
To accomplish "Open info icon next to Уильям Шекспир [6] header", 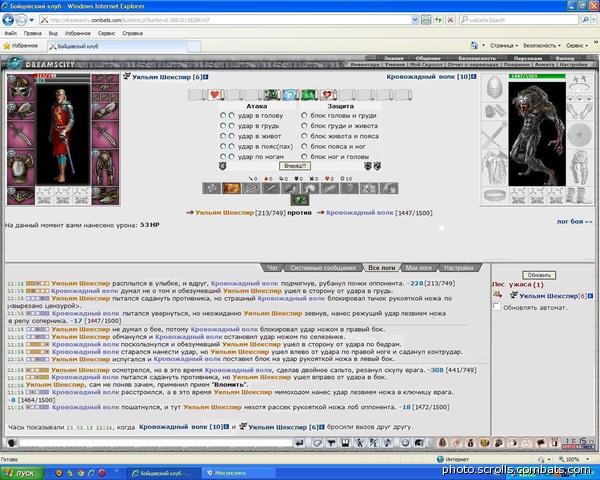I will 206,77.
